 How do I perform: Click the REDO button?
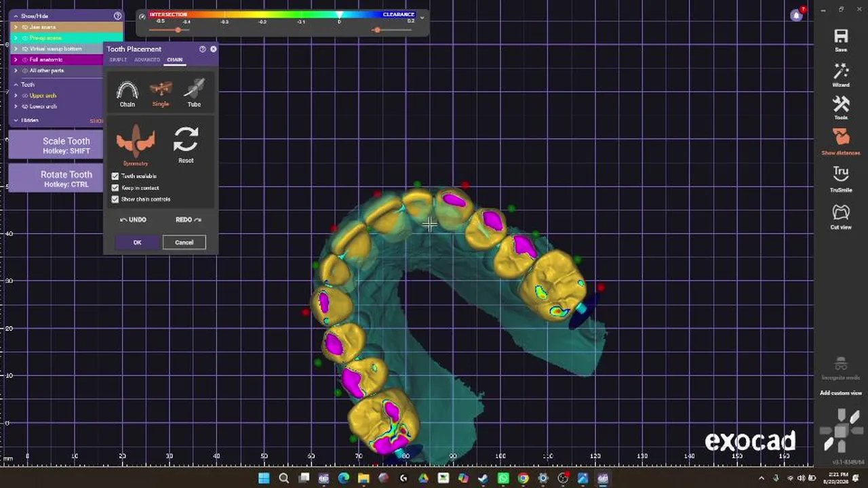click(x=188, y=220)
